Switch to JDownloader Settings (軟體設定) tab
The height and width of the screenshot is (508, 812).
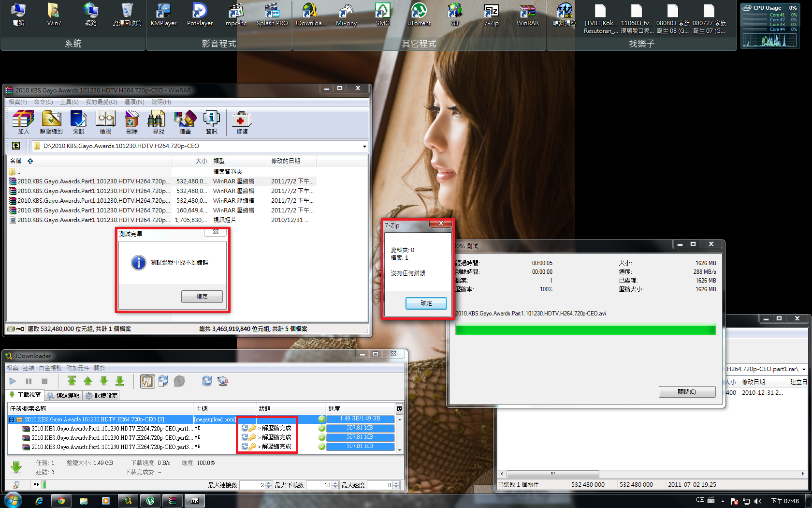click(x=101, y=395)
